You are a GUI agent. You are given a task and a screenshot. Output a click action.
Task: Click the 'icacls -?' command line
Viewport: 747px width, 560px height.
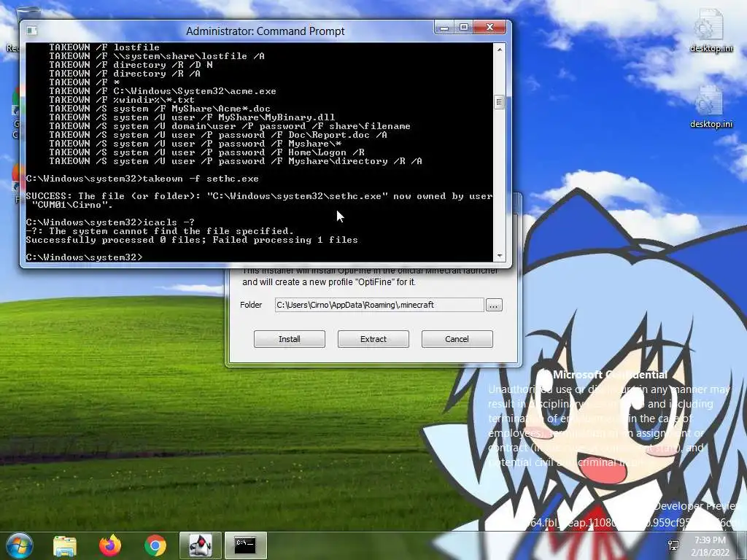click(111, 222)
